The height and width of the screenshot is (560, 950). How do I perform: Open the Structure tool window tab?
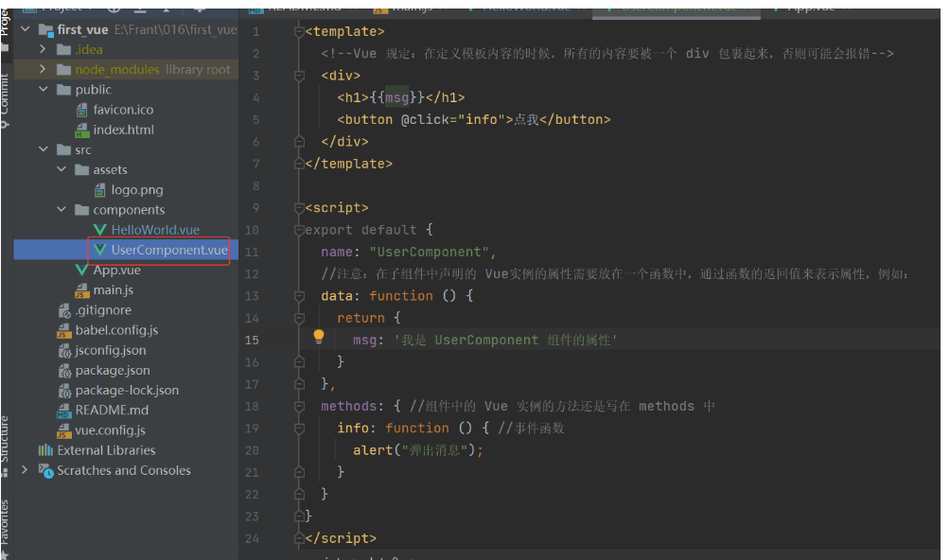[x=5, y=445]
